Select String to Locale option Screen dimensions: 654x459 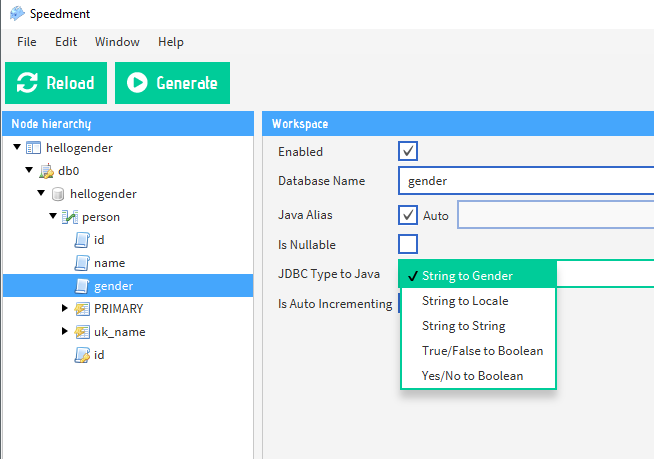coord(478,301)
